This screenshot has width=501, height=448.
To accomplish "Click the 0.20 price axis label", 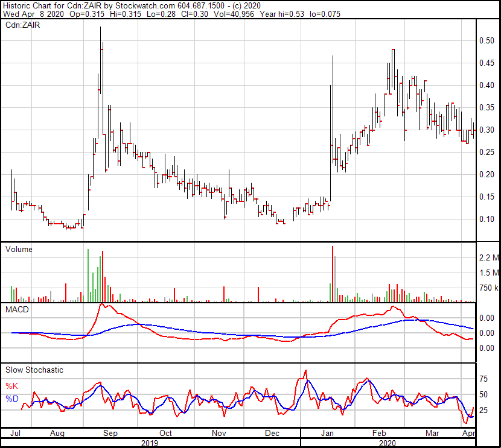I will pyautogui.click(x=487, y=174).
